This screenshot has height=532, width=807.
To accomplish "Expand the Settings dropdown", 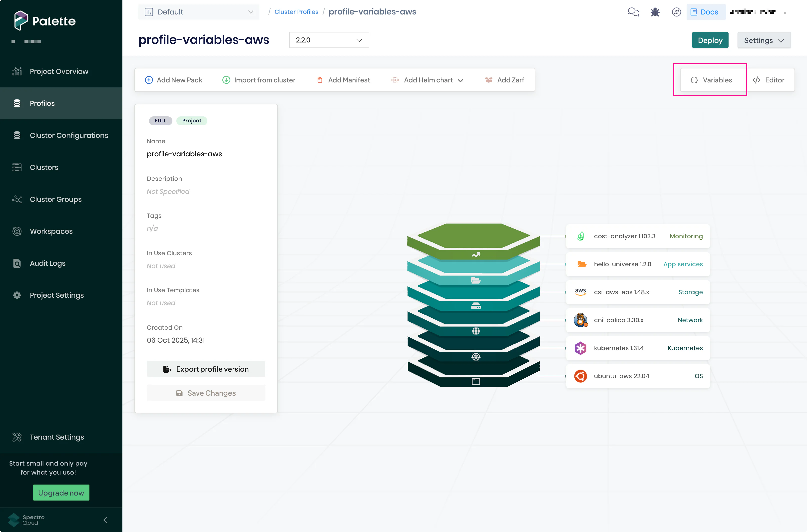I will [764, 40].
